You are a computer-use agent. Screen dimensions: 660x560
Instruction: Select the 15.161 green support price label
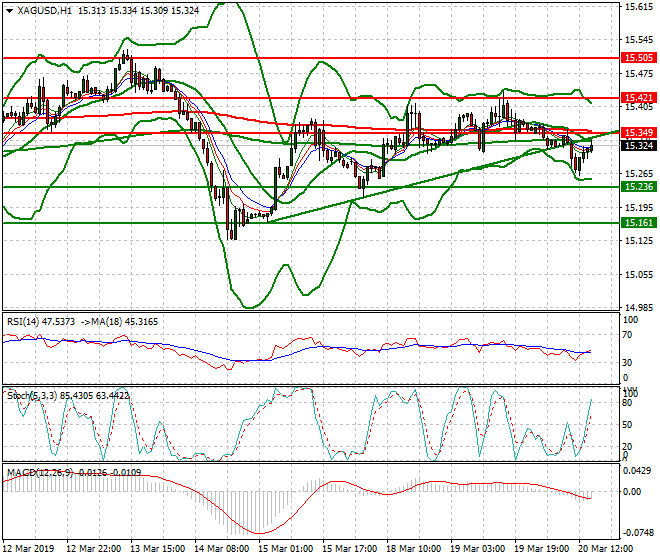639,222
